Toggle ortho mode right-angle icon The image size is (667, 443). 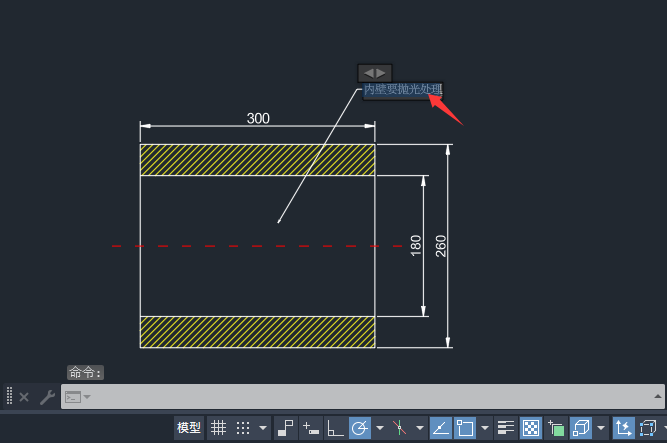[x=335, y=428]
